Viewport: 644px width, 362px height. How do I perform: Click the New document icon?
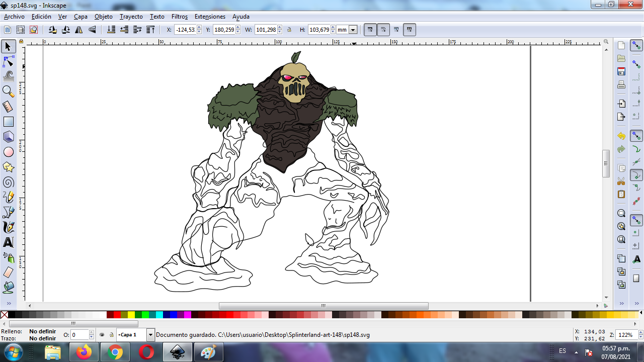coord(621,45)
